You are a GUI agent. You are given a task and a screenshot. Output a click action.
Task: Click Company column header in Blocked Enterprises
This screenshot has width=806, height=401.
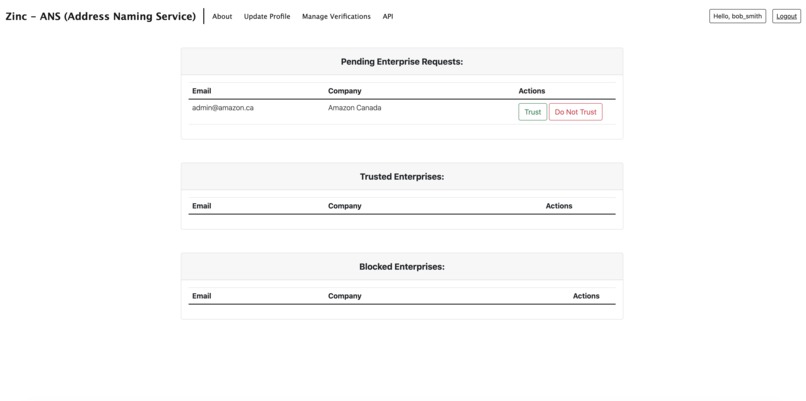click(x=344, y=296)
